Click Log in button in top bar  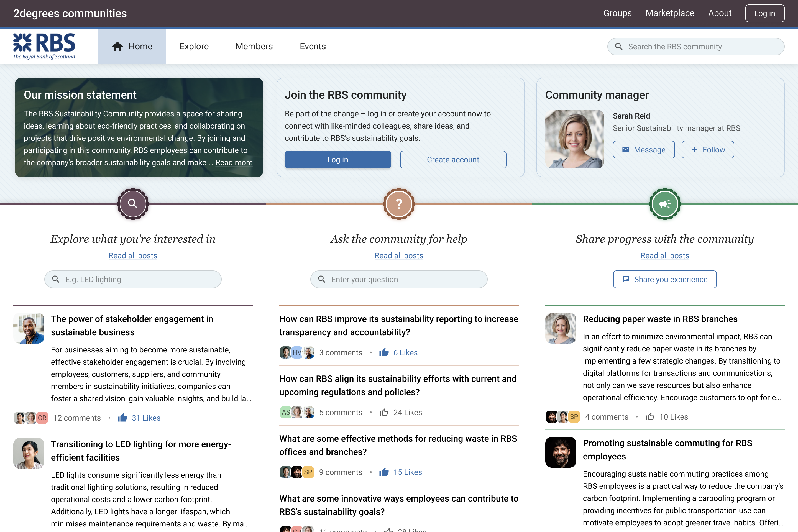(765, 13)
